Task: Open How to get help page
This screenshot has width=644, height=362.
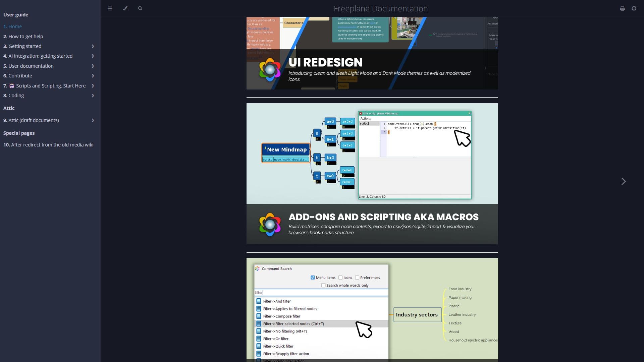Action: tap(23, 37)
